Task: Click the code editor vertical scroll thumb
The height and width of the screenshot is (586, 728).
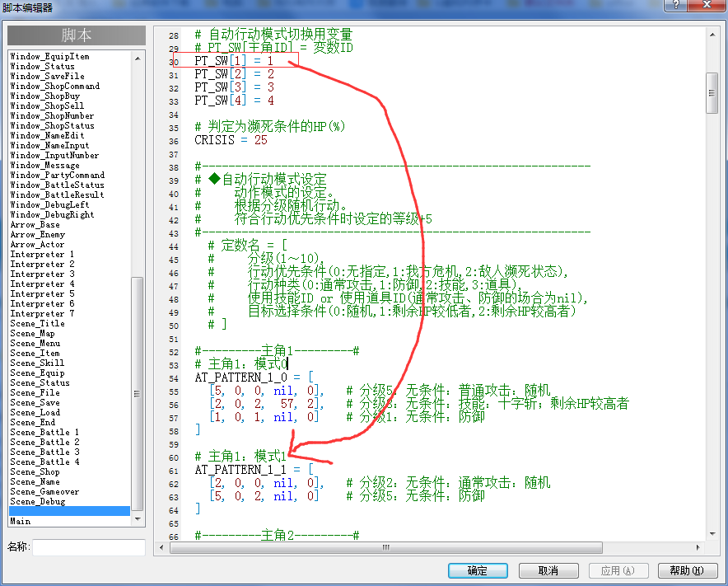Action: click(712, 93)
